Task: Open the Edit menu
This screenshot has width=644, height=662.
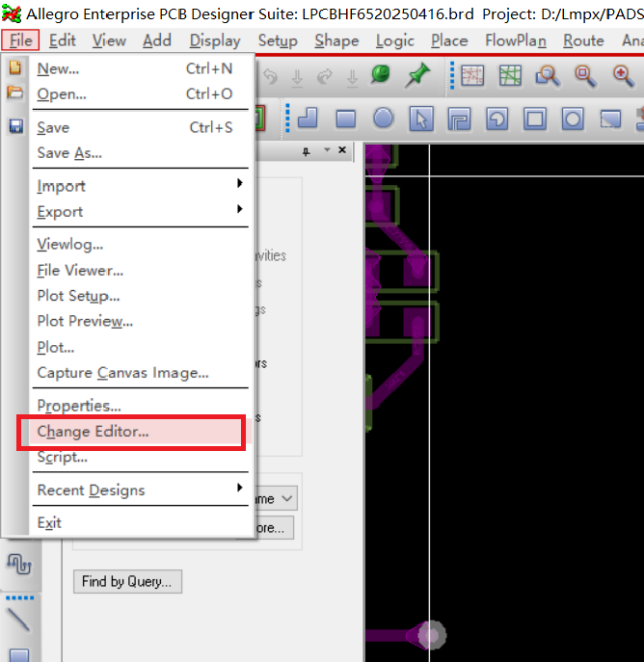Action: pyautogui.click(x=62, y=40)
